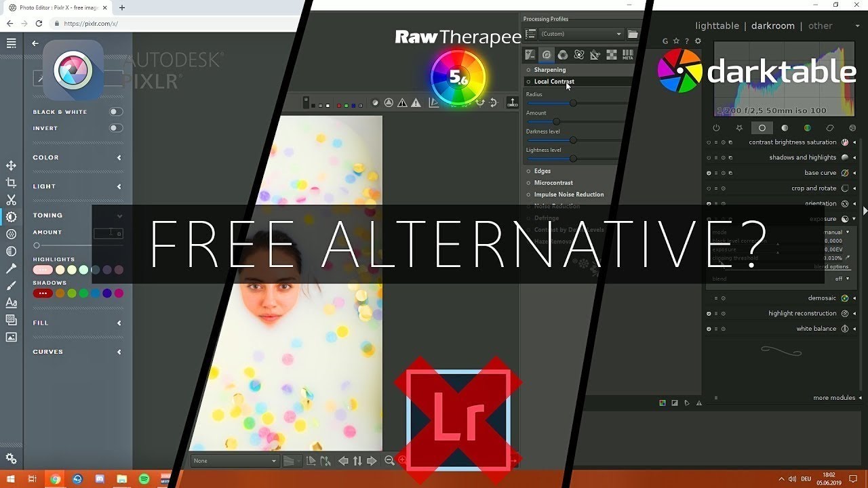The height and width of the screenshot is (488, 868).
Task: Open Pixlr settings gear at sidebar bottom
Action: [11, 459]
